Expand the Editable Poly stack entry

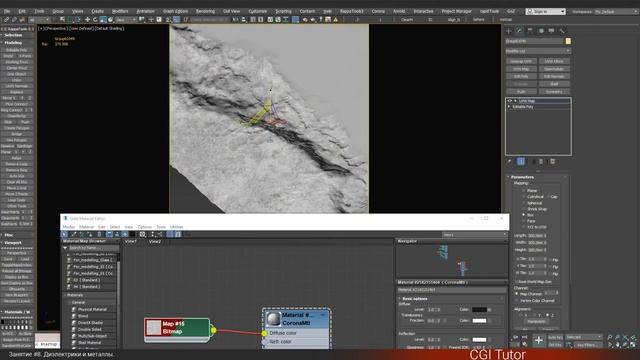pos(509,107)
